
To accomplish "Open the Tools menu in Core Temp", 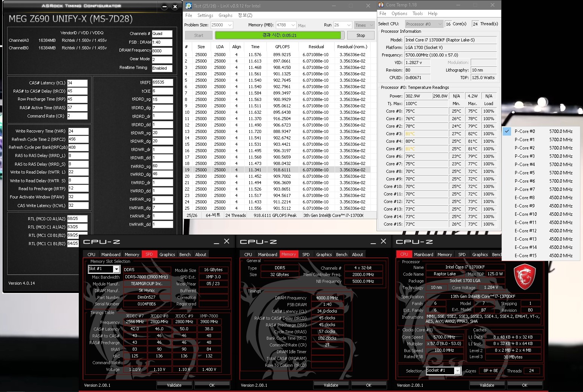I will pos(418,14).
